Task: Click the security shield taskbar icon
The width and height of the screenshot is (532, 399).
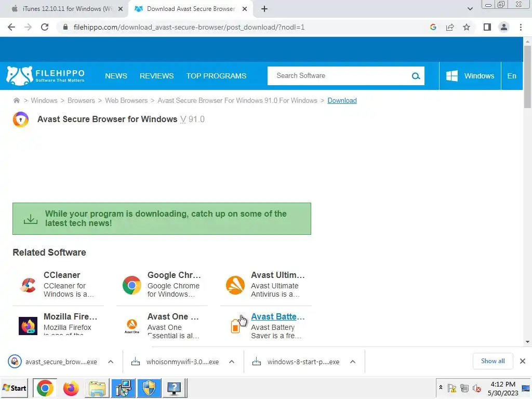Action: coord(149,388)
